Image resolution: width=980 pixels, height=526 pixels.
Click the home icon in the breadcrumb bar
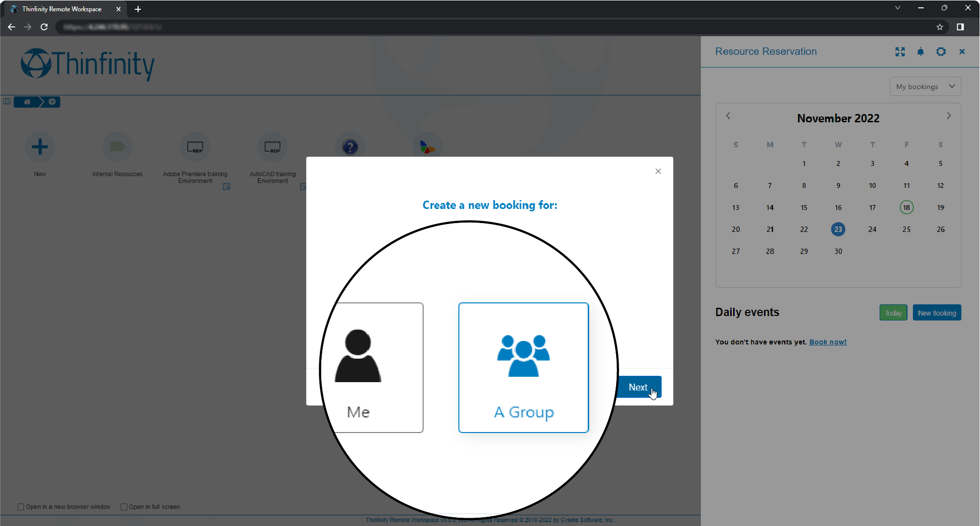(27, 102)
